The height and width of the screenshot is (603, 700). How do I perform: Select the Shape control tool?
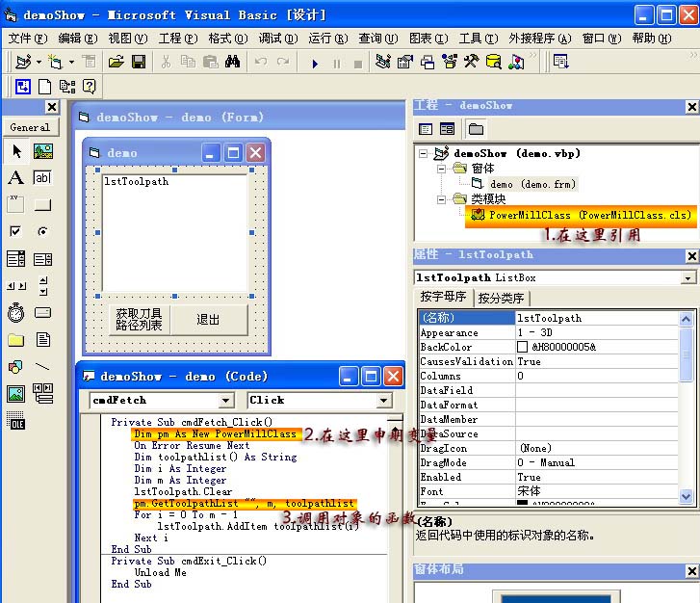click(16, 367)
